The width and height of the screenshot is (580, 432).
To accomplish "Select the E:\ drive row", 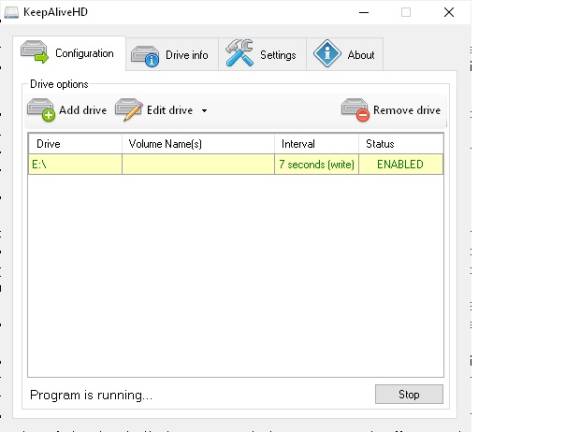I will tap(236, 164).
